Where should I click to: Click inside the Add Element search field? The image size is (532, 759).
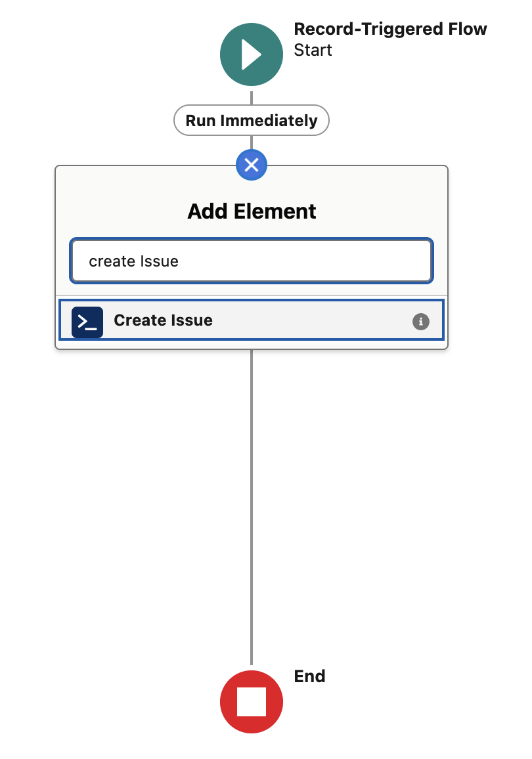tap(252, 261)
